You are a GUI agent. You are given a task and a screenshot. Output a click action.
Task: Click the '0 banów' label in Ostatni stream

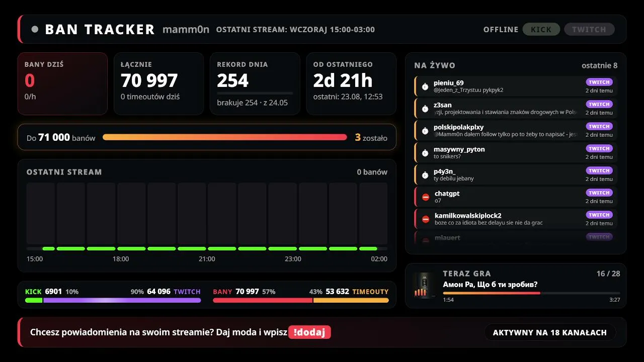(372, 172)
